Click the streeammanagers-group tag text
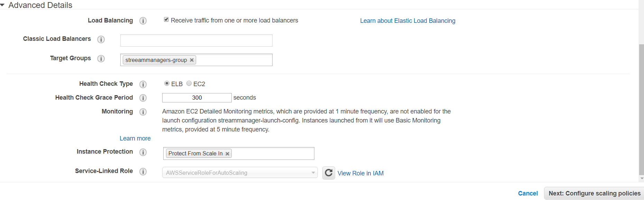This screenshot has width=644, height=200. (x=156, y=60)
